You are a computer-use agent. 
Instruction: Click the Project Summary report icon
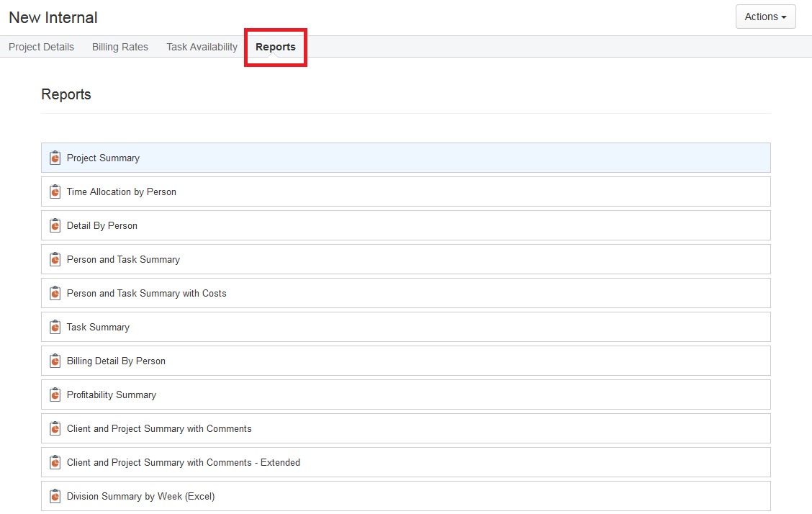55,157
